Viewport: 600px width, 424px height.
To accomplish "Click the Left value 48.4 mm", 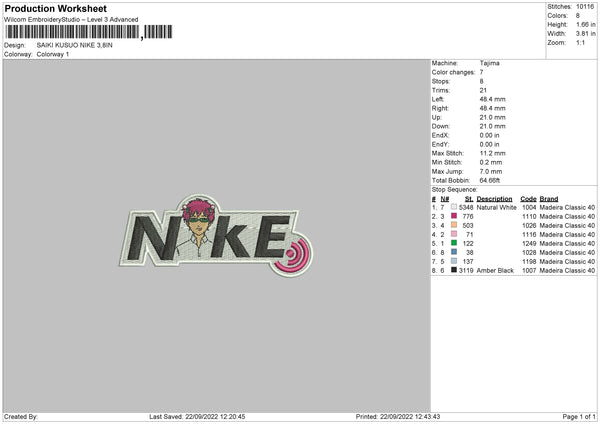I will coord(492,99).
